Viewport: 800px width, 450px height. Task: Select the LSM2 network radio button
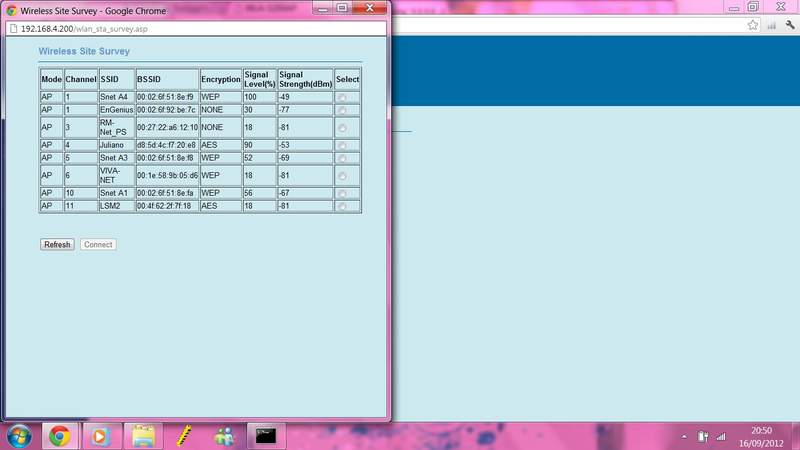pos(342,206)
